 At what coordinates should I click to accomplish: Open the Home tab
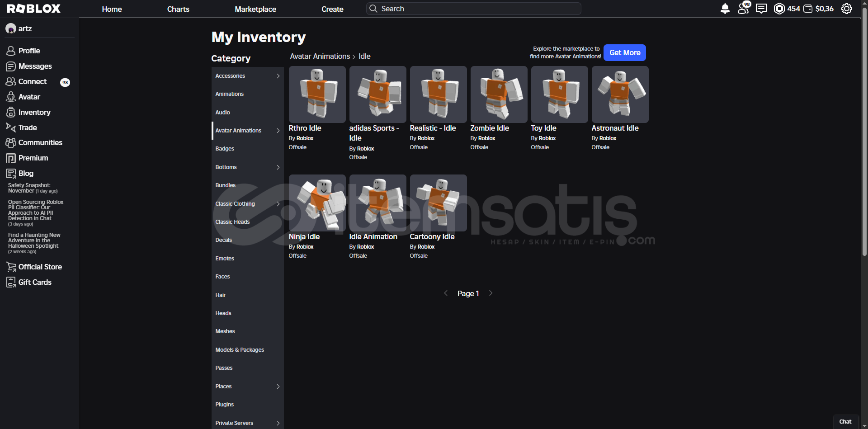pyautogui.click(x=112, y=9)
